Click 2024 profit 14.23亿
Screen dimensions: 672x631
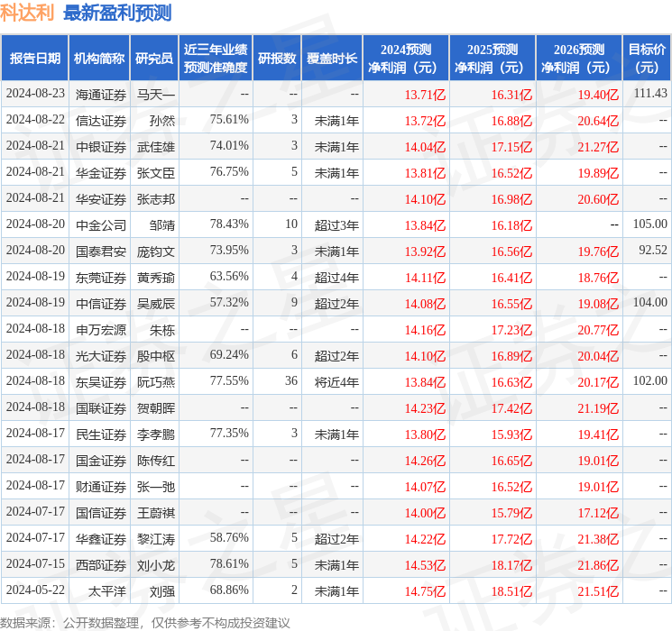[x=425, y=408]
